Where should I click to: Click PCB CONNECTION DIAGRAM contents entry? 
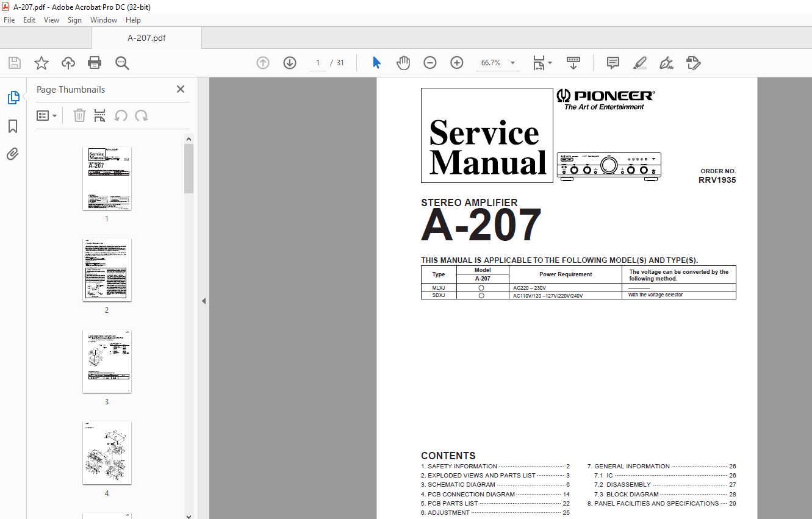[x=495, y=494]
